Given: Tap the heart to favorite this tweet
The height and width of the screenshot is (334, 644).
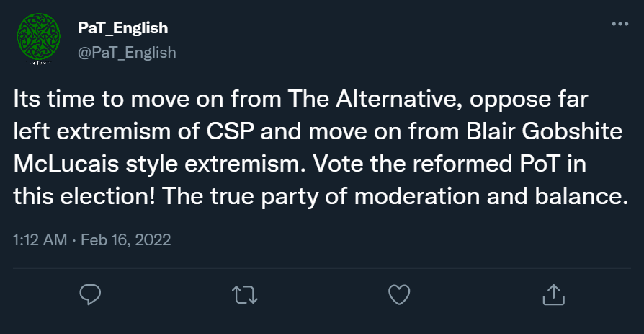Looking at the screenshot, I should tap(398, 294).
